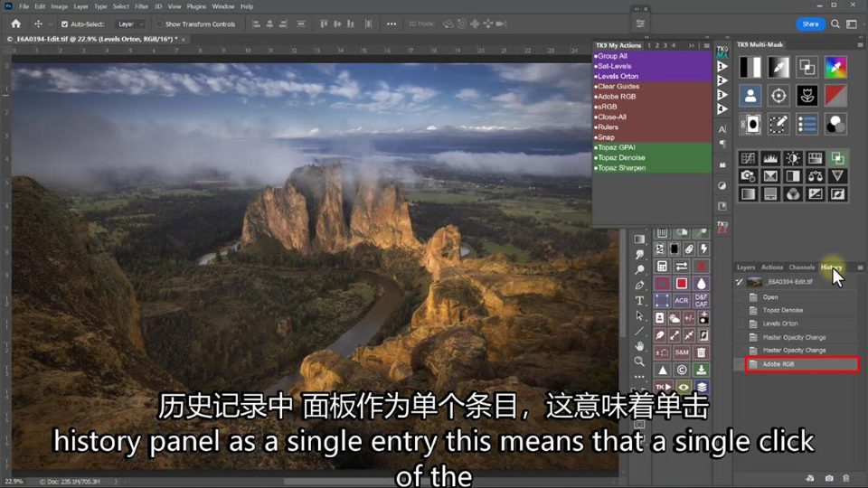Run the sRGB action
The height and width of the screenshot is (488, 868).
(652, 107)
